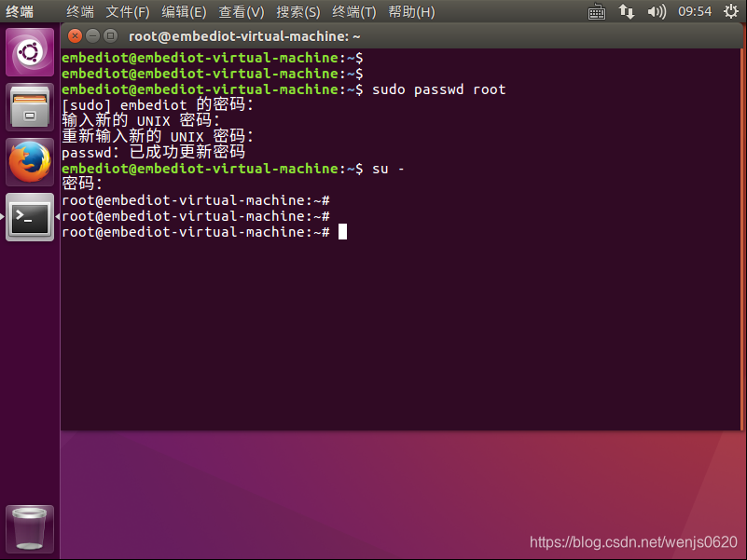This screenshot has height=560, width=747.
Task: Select the Terminal icon in the launcher
Action: tap(30, 217)
